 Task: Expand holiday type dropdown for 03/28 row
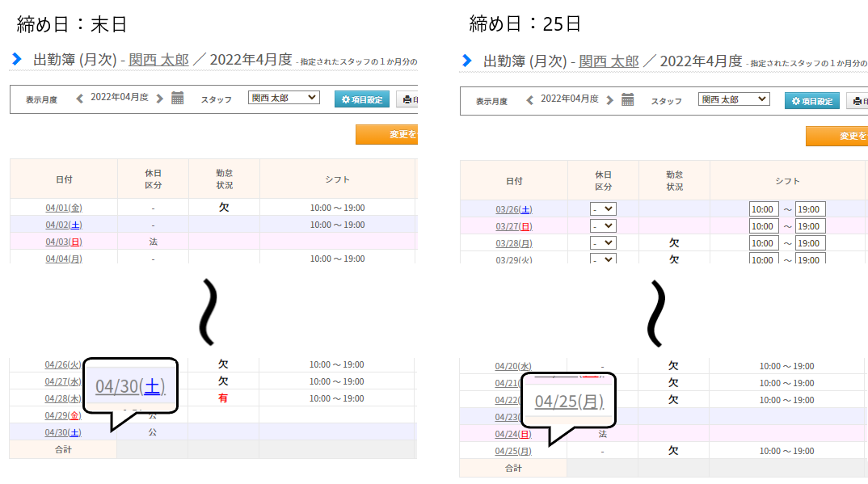point(603,243)
